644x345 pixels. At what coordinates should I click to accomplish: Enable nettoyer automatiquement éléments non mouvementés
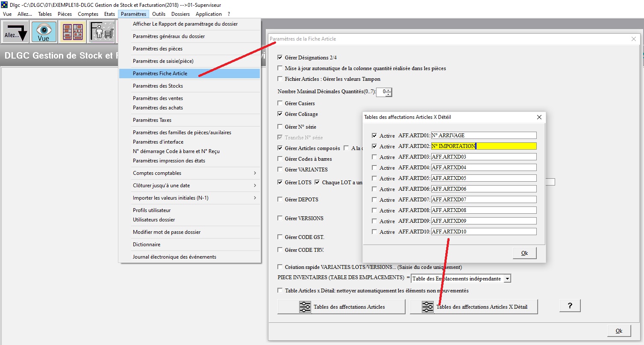coord(280,290)
